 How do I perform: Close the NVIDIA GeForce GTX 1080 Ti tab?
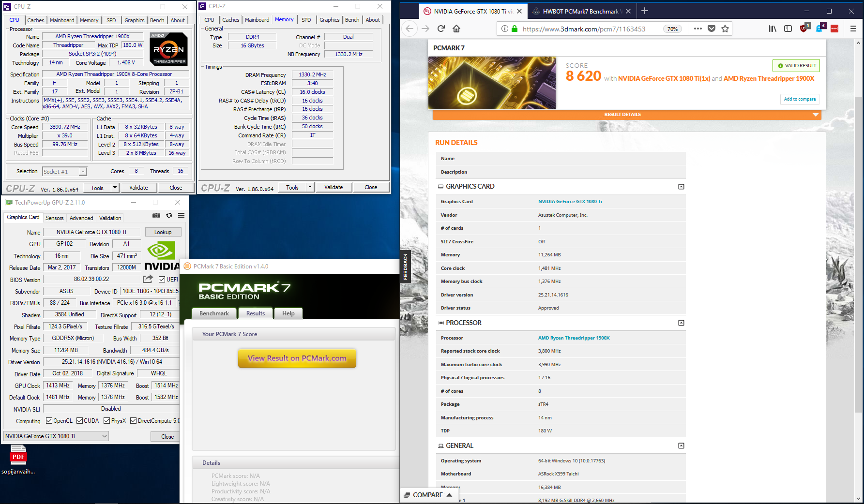519,11
